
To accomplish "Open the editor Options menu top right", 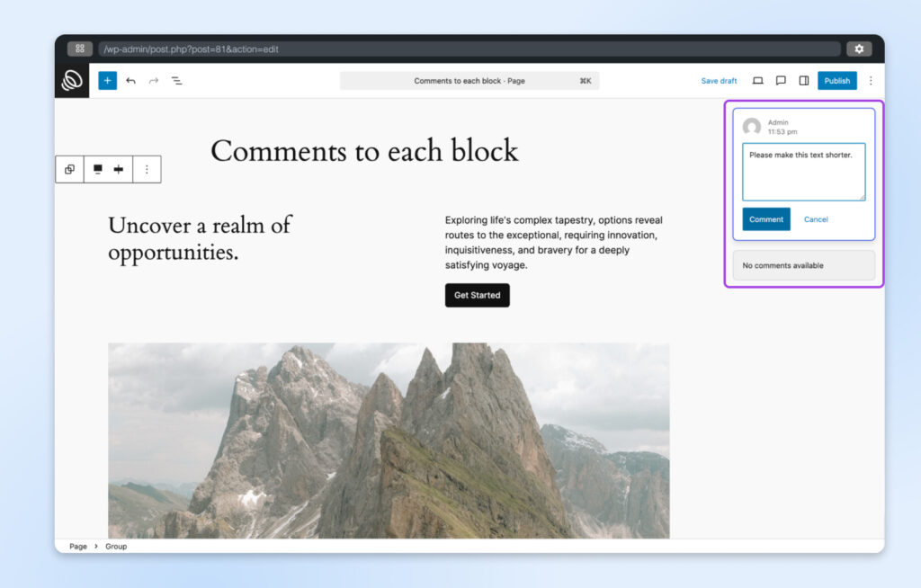I will click(x=870, y=80).
